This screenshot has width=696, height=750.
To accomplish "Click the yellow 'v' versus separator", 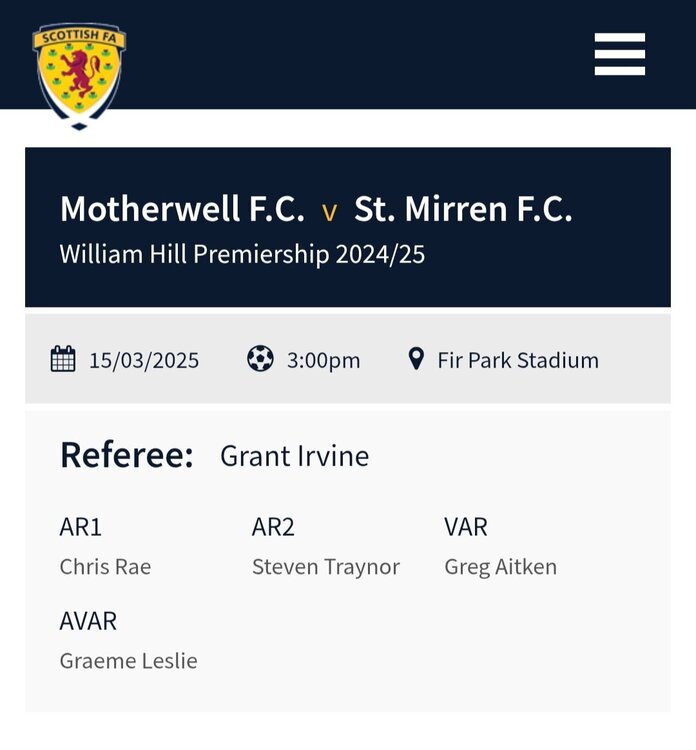I will pos(329,212).
